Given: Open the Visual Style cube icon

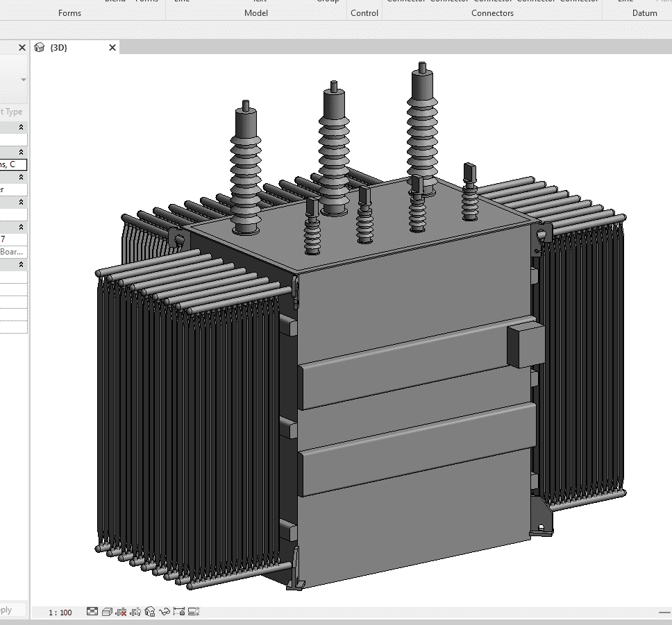Looking at the screenshot, I should (x=107, y=611).
